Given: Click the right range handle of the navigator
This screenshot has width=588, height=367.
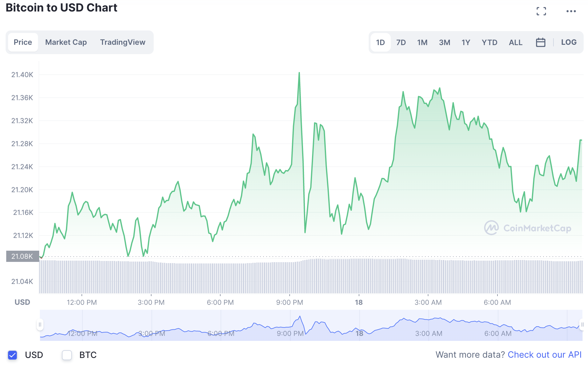Looking at the screenshot, I should [582, 325].
